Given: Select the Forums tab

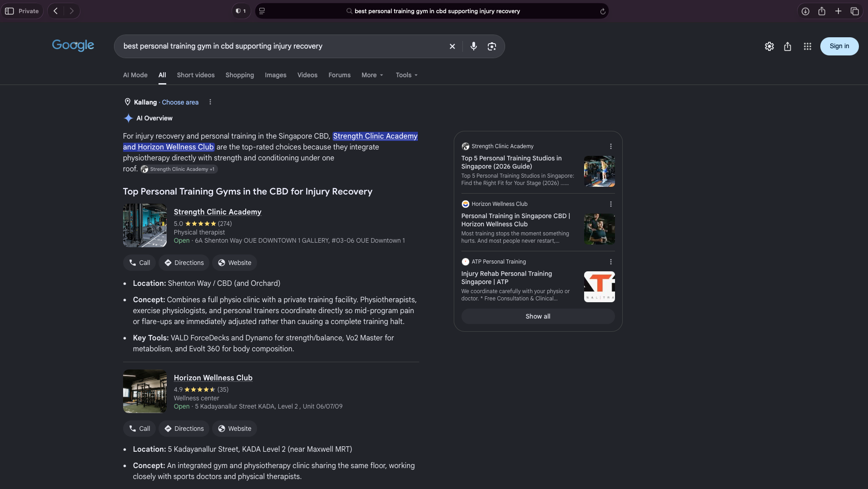Looking at the screenshot, I should pyautogui.click(x=339, y=75).
